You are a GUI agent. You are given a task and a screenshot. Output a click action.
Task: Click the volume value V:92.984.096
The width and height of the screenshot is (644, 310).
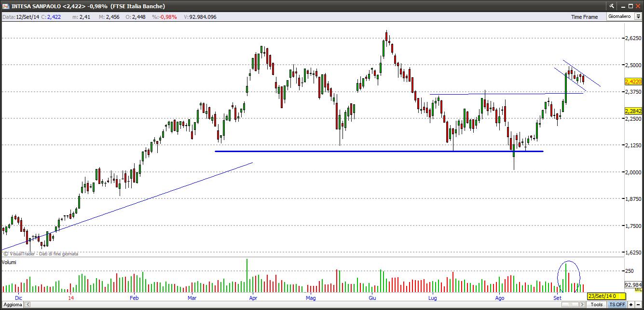coord(200,17)
